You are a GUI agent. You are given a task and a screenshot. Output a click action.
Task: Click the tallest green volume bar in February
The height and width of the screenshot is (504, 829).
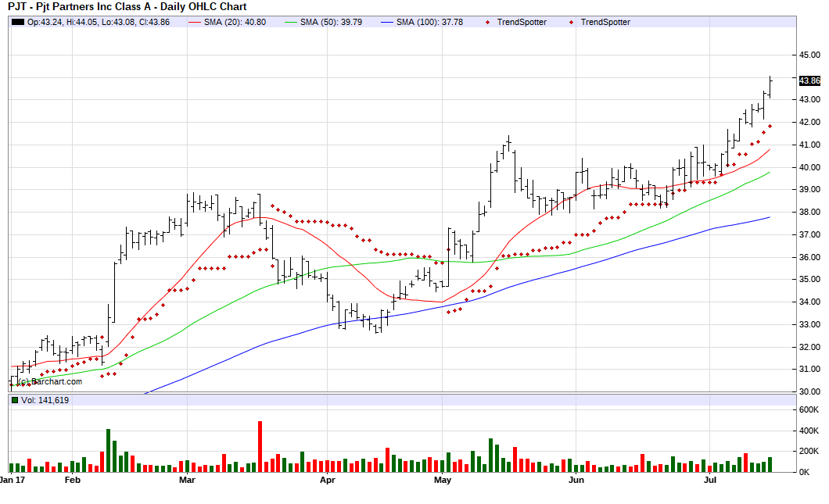[109, 451]
